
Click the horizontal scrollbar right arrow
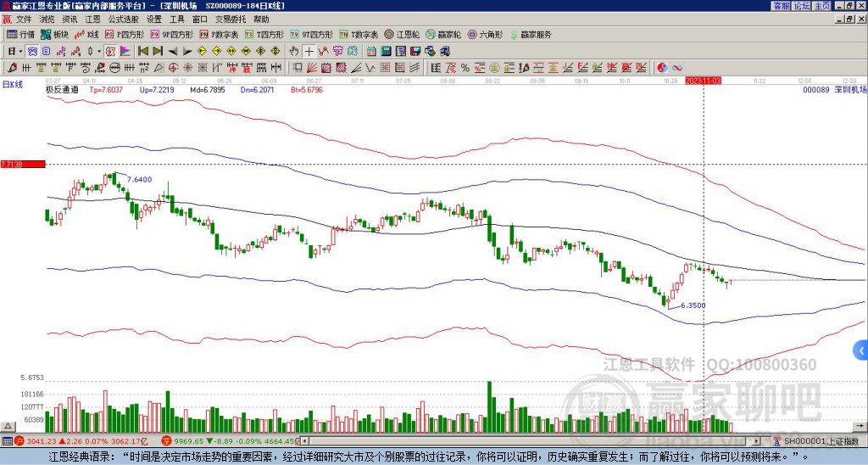757,441
